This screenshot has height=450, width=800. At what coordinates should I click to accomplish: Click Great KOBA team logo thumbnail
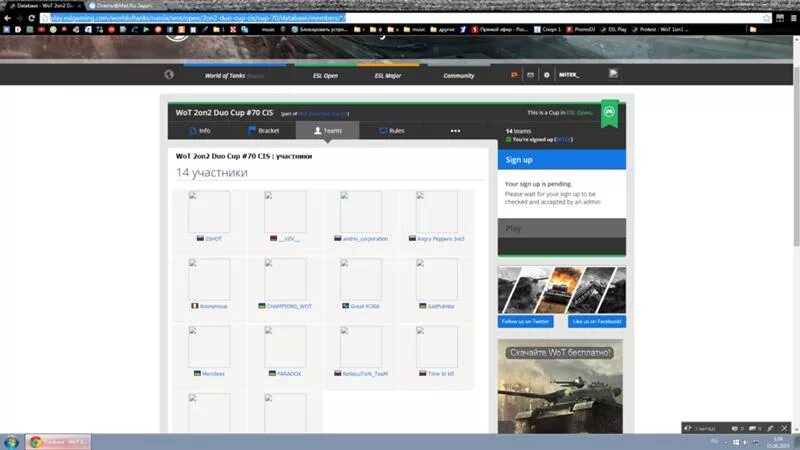(361, 279)
